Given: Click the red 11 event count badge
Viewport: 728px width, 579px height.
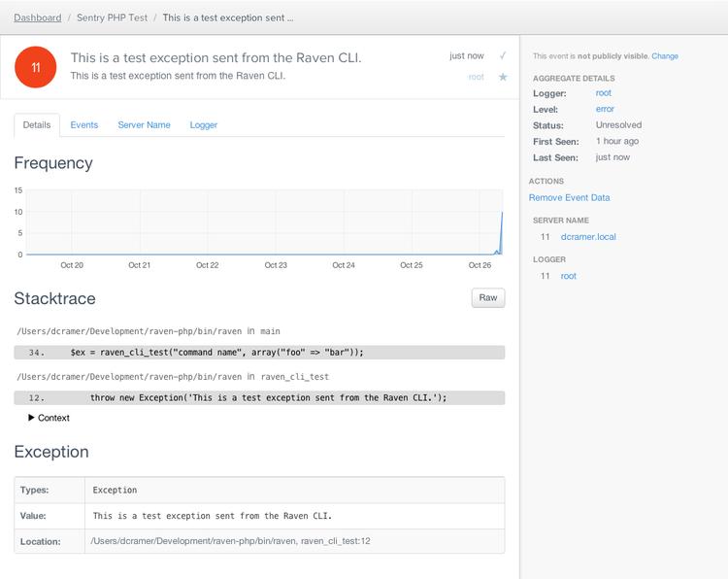Looking at the screenshot, I should [x=36, y=67].
